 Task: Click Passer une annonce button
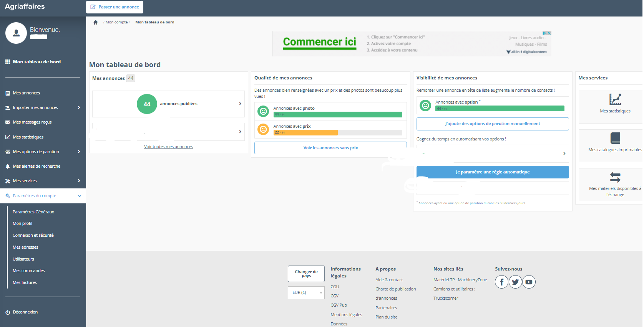pos(115,7)
